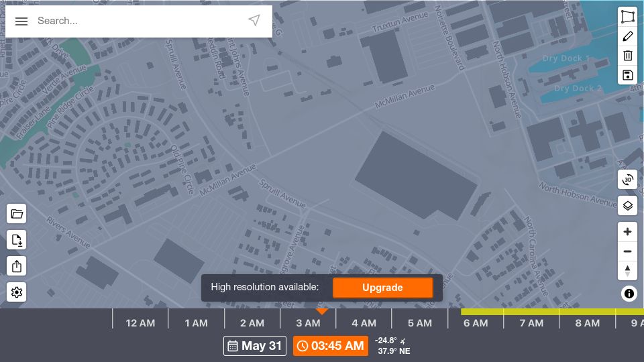Select 6 AM on the timeline
Image resolution: width=644 pixels, height=362 pixels.
475,323
